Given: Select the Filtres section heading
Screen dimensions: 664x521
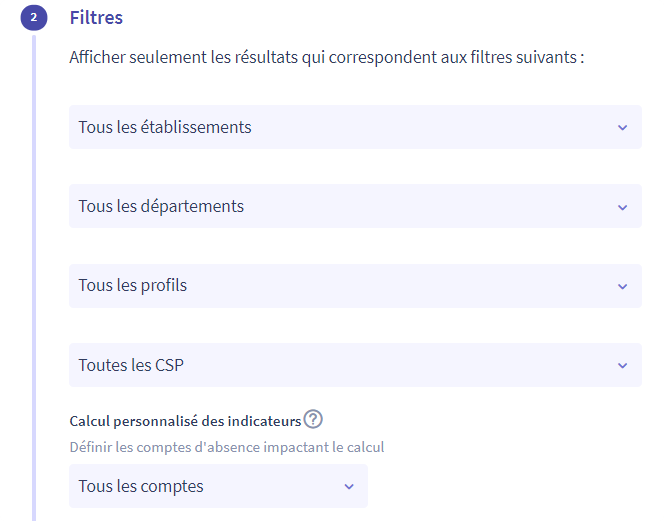Looking at the screenshot, I should coord(96,18).
